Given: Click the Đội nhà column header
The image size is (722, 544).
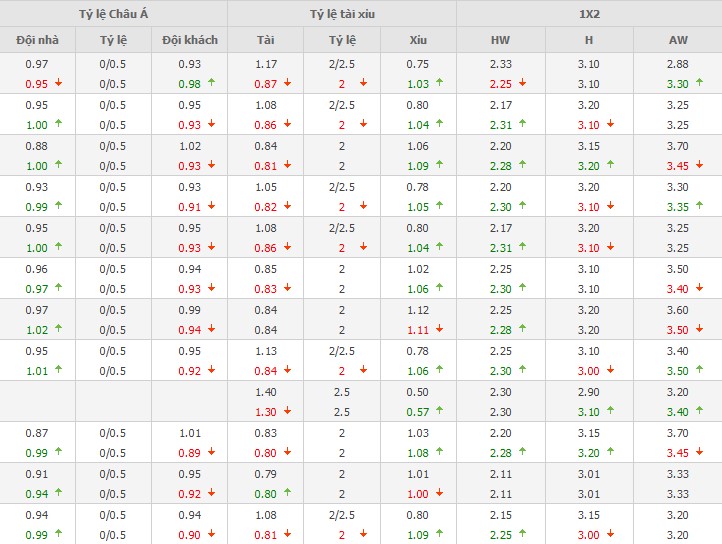Looking at the screenshot, I should pyautogui.click(x=36, y=40).
